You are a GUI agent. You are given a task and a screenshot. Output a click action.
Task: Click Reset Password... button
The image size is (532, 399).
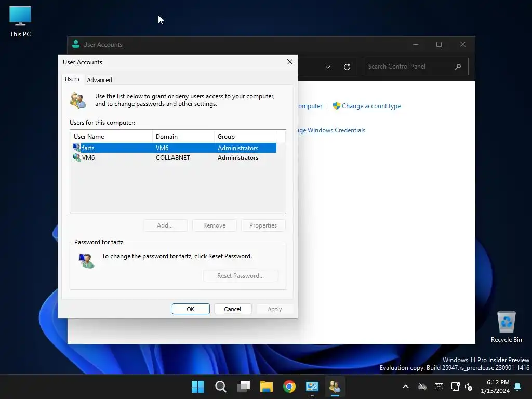pos(241,276)
